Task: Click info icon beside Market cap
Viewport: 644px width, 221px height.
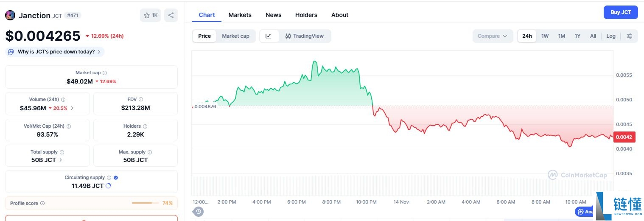Action: click(x=105, y=73)
